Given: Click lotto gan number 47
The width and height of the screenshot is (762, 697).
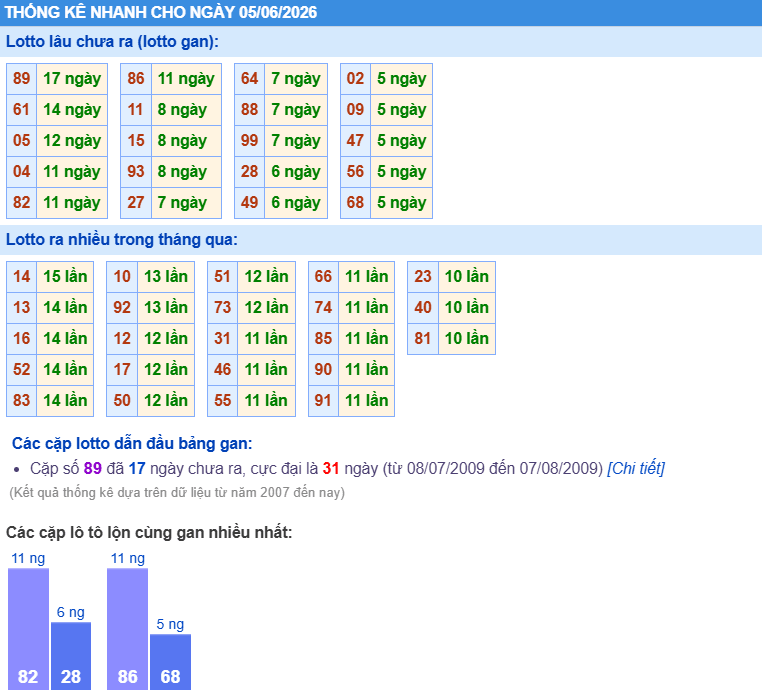Looking at the screenshot, I should (x=355, y=140).
